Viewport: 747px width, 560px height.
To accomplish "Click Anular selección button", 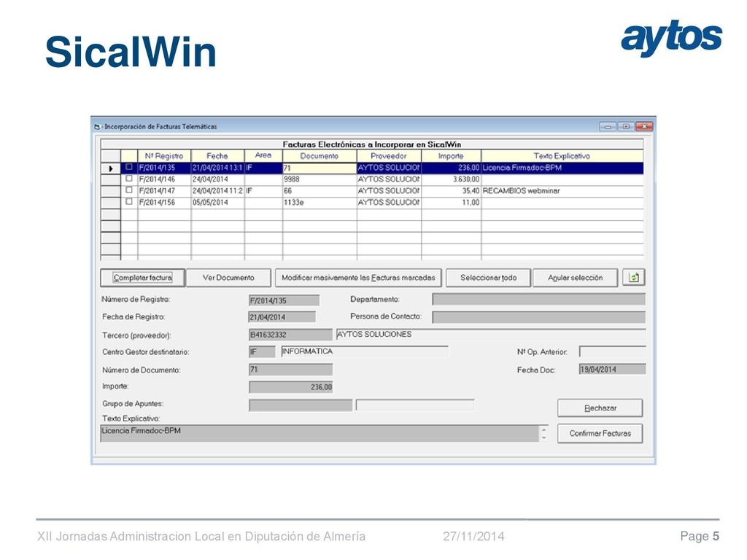I will (575, 278).
